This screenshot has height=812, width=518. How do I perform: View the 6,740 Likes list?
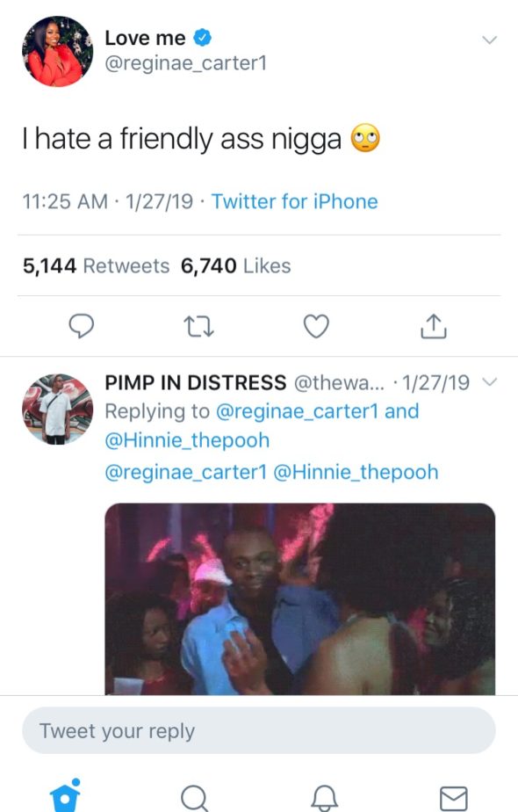235,265
